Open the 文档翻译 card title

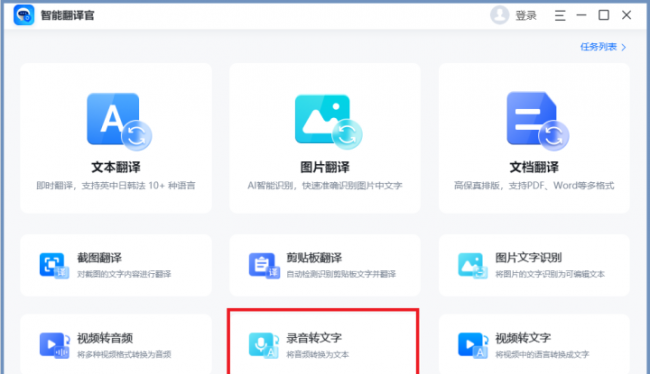(x=534, y=167)
